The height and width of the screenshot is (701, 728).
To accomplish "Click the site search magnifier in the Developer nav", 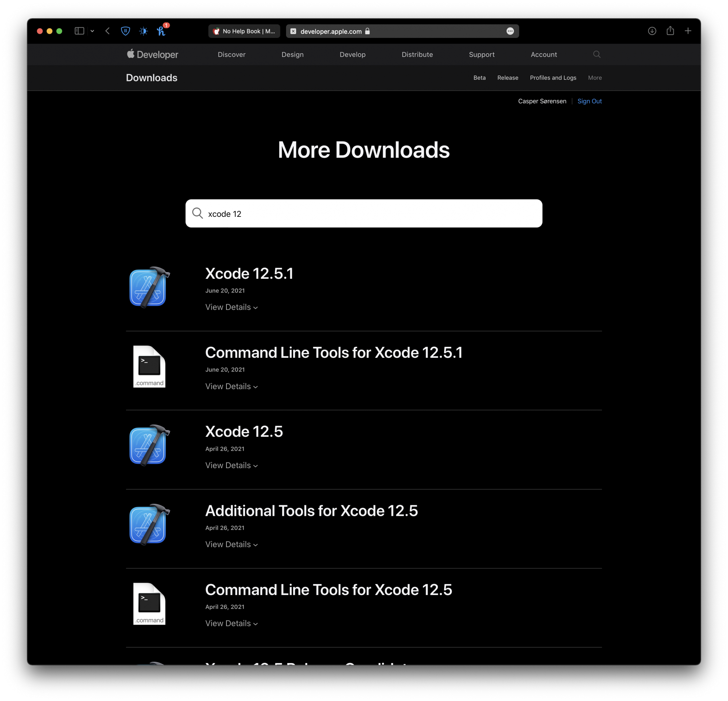I will [x=597, y=55].
